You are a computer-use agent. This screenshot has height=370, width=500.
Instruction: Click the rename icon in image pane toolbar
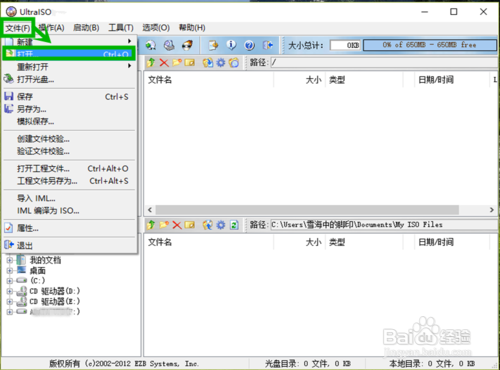[190, 62]
